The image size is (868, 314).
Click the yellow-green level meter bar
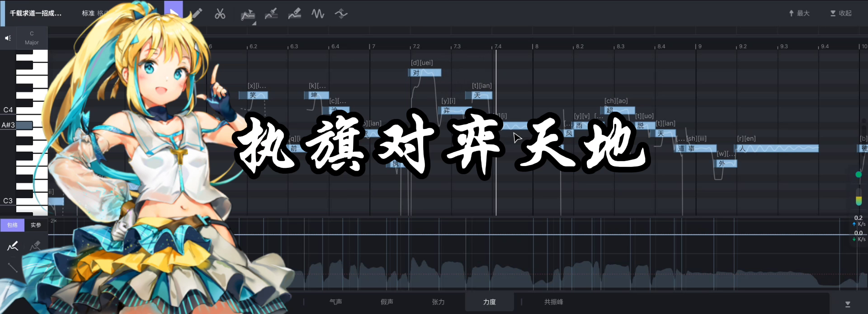pyautogui.click(x=859, y=197)
